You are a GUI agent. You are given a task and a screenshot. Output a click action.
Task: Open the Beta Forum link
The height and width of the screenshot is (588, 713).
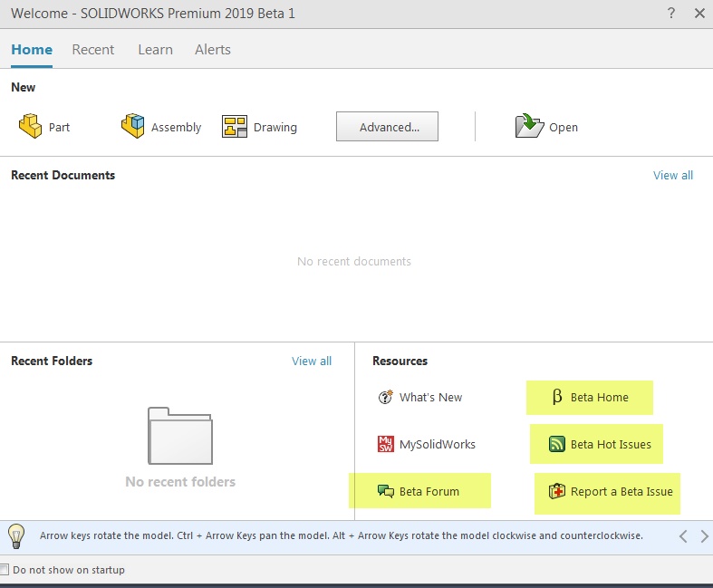(429, 491)
